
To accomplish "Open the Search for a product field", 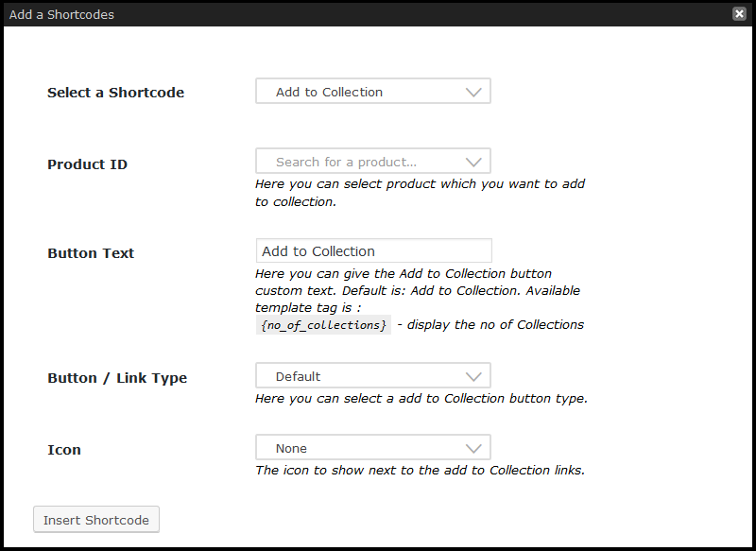I will pyautogui.click(x=359, y=162).
